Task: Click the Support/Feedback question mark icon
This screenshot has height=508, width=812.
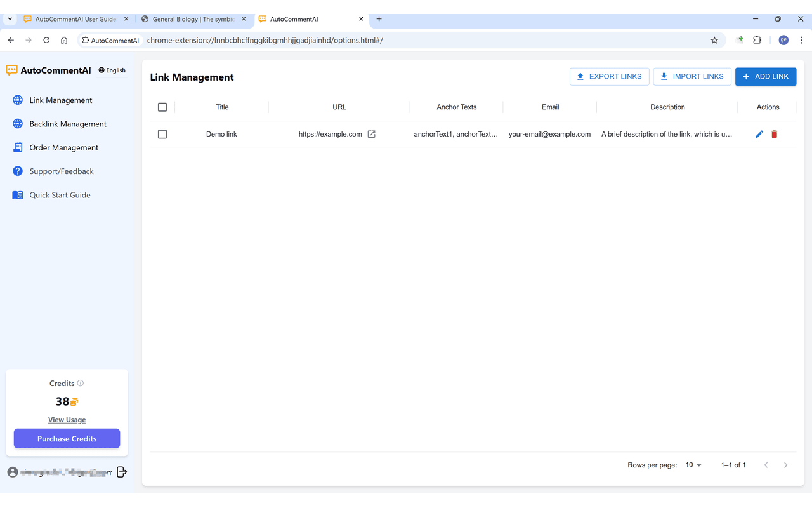Action: click(x=18, y=171)
